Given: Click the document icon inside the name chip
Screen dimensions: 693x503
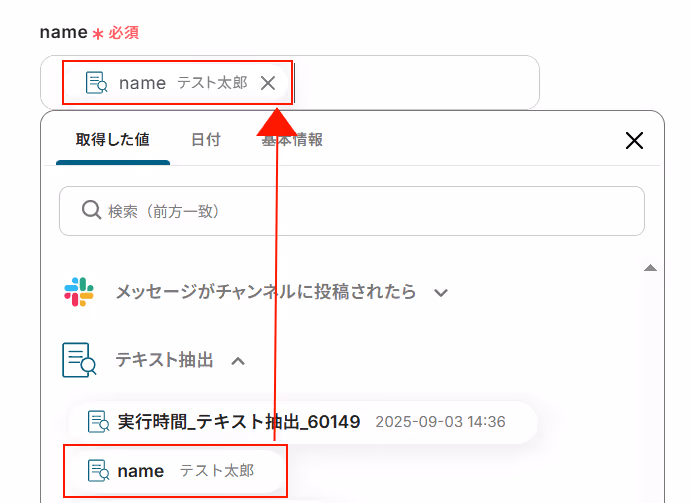Looking at the screenshot, I should tap(96, 83).
